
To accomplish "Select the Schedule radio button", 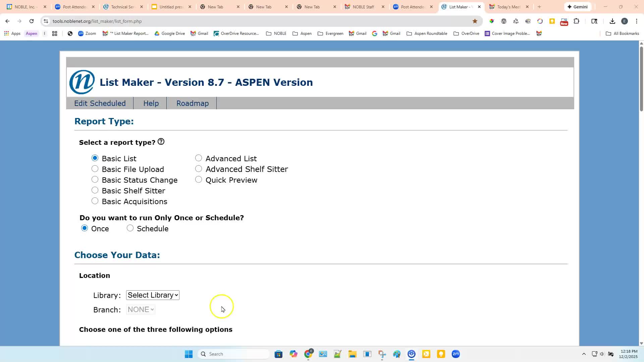I will 130,228.
